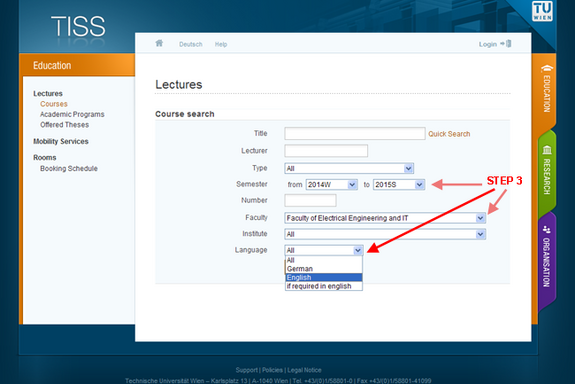
Task: Select if required in english option
Action: point(324,286)
